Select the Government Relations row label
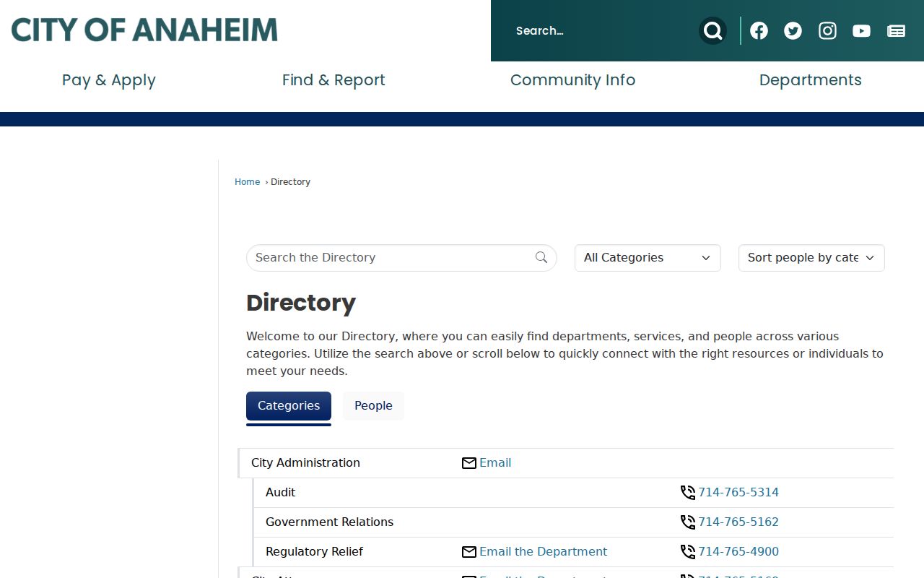The image size is (924, 578). (x=330, y=522)
